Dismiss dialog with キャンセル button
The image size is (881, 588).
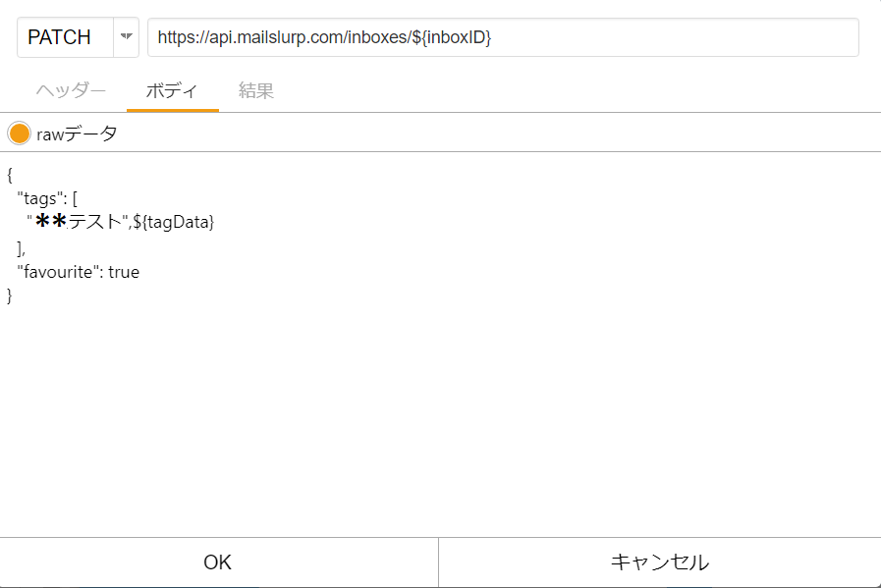[660, 562]
